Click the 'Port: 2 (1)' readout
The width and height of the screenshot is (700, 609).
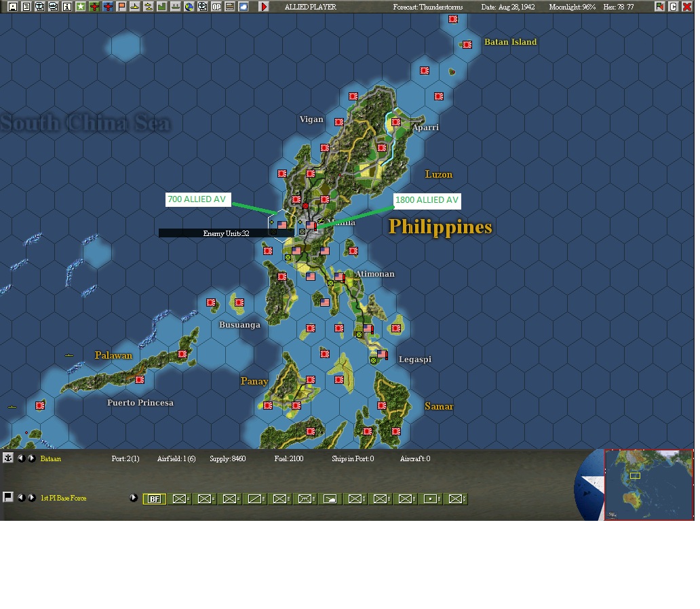point(125,458)
